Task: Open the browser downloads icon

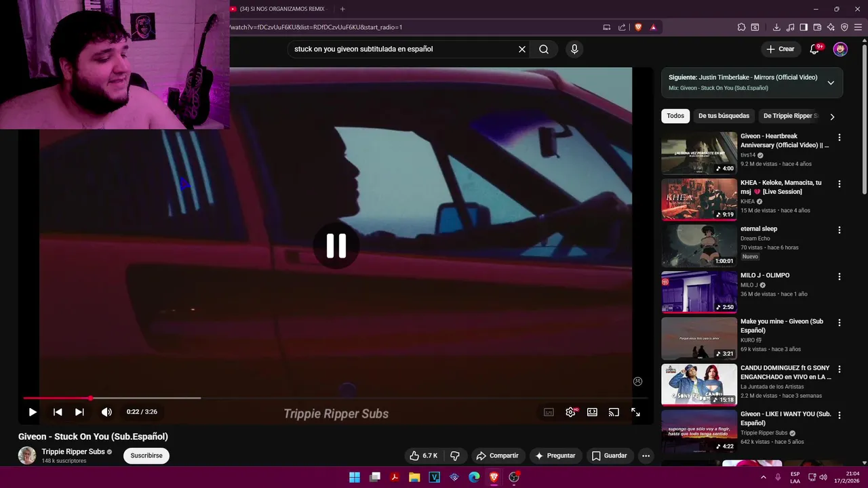Action: tap(776, 27)
